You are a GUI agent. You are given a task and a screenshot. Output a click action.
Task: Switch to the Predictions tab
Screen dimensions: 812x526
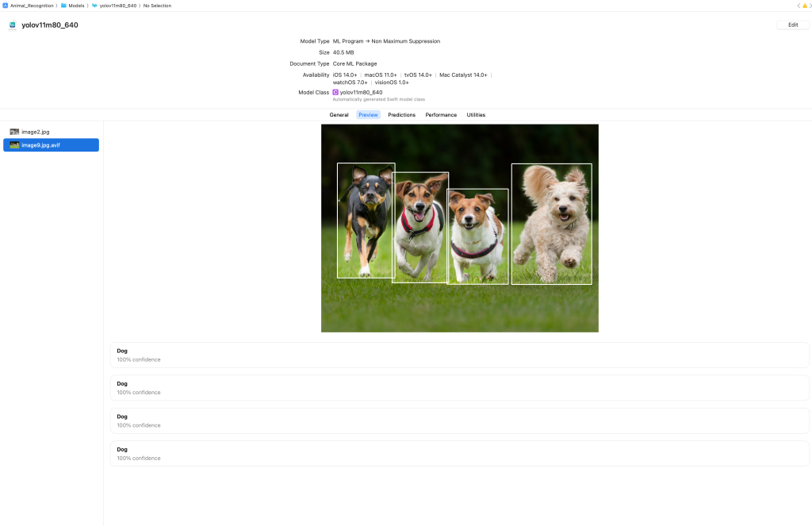click(401, 115)
